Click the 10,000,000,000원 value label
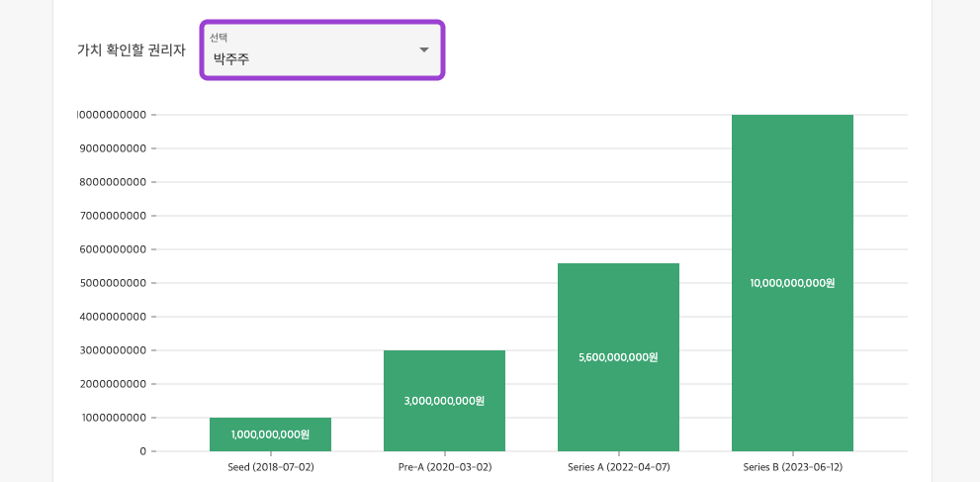The height and width of the screenshot is (482, 980). point(792,283)
